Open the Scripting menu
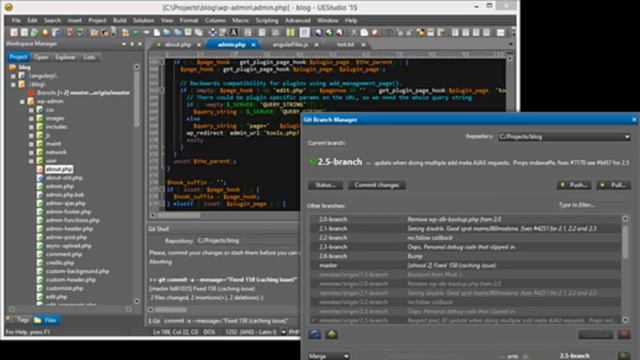The image size is (640, 360). coord(267,20)
